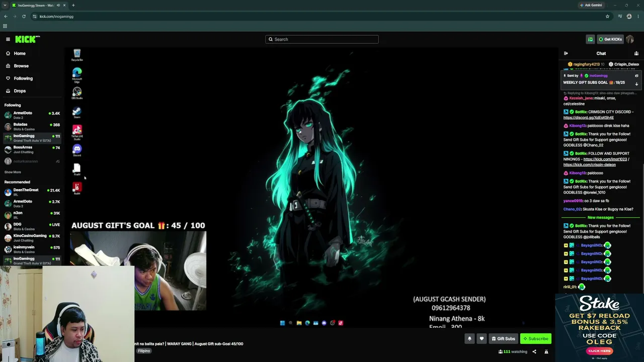The image size is (644, 362).
Task: Open the chat gift leaderboard icon
Action: [x=636, y=53]
